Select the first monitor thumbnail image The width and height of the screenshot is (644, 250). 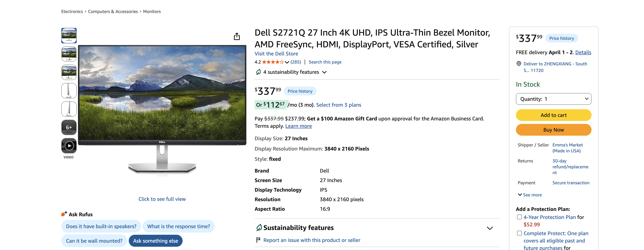click(69, 35)
